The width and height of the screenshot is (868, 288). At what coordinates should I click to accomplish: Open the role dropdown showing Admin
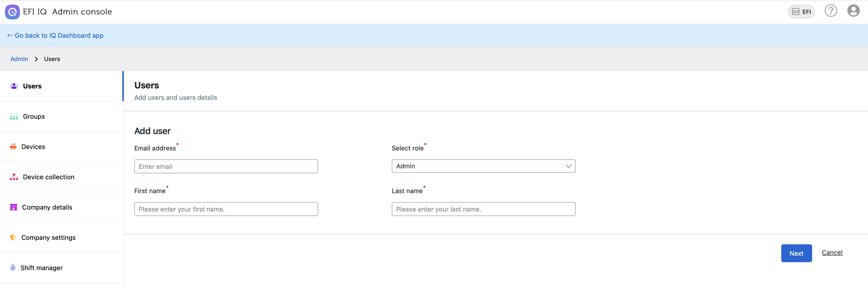(483, 166)
